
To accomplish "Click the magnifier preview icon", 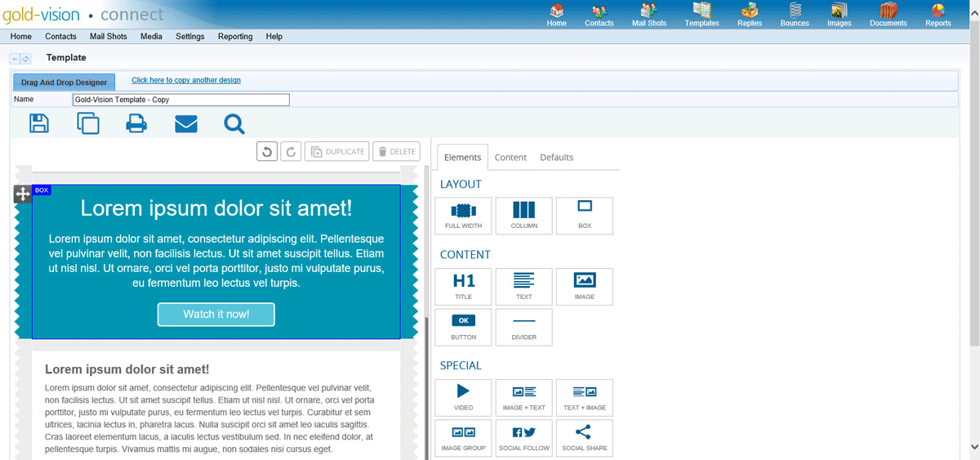I will point(234,123).
